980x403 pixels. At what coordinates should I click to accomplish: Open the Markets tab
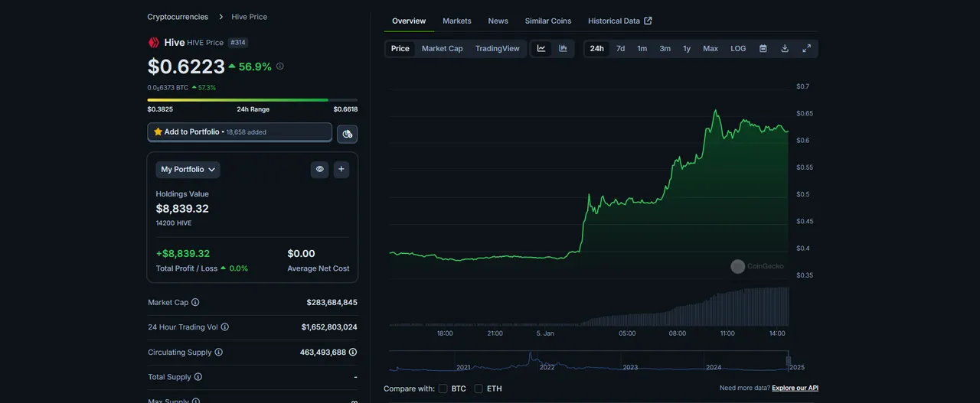(x=457, y=21)
